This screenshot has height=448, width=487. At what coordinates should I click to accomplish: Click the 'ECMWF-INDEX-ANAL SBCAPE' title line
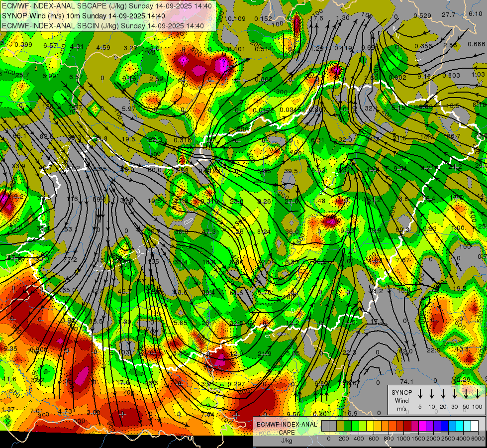pos(107,6)
